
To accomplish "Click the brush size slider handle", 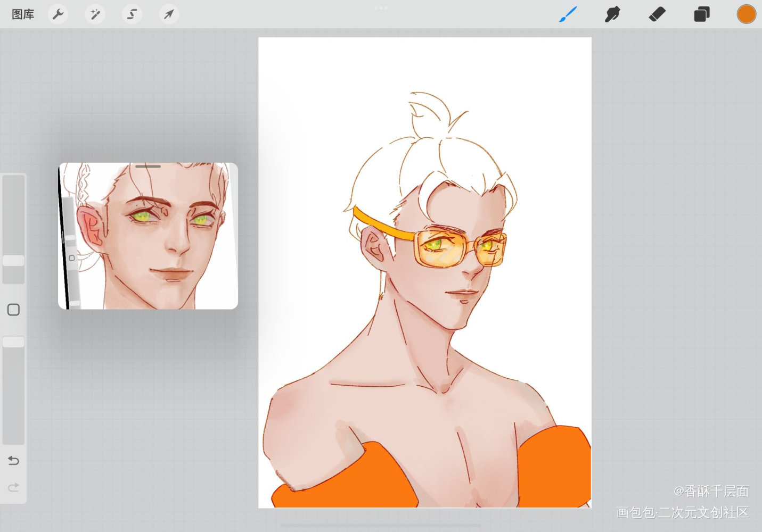I will tap(14, 261).
